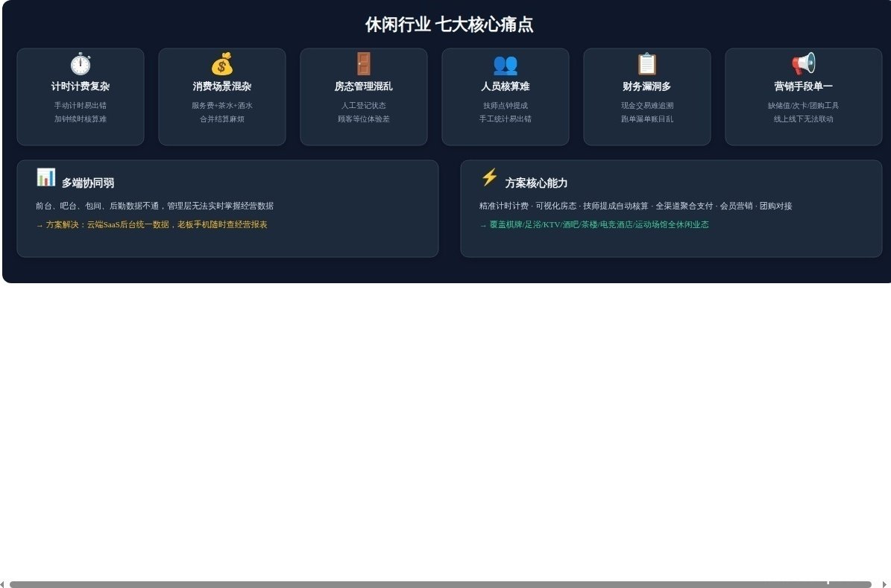The height and width of the screenshot is (588, 891).
Task: Click the text 技师点钟提成
Action: pyautogui.click(x=506, y=106)
